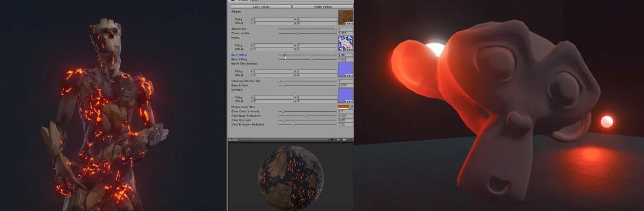This screenshot has width=644, height=211.
Task: Click the Burn Offset label
Action: [x=239, y=55]
